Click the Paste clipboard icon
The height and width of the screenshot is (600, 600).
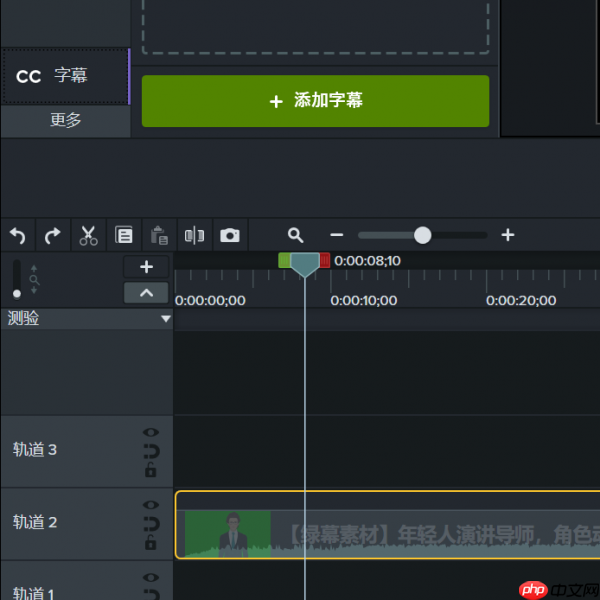click(x=159, y=236)
